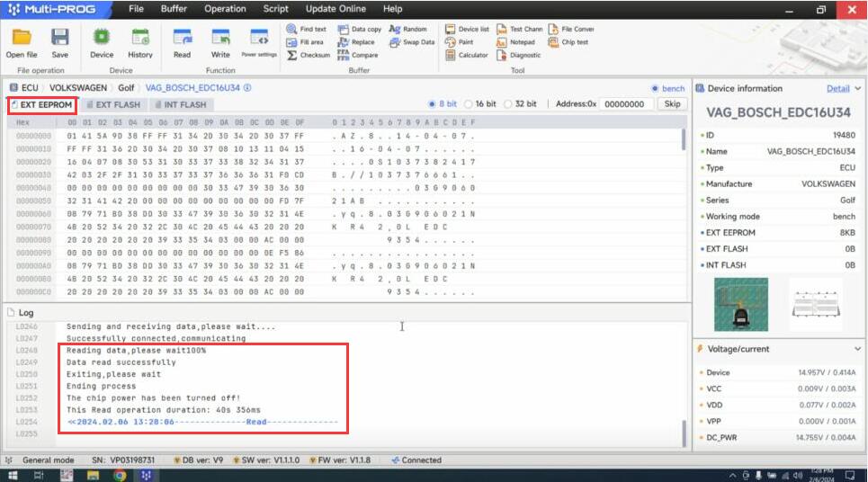868x482 pixels.
Task: Click the Swap Data tool
Action: [412, 42]
